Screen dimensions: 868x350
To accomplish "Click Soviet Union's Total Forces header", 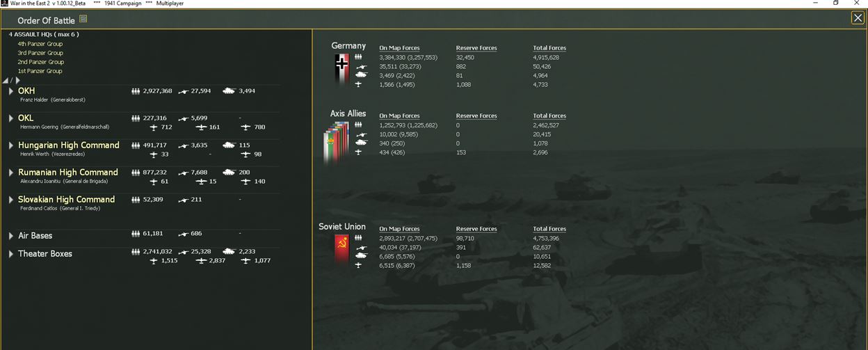I will (x=549, y=229).
